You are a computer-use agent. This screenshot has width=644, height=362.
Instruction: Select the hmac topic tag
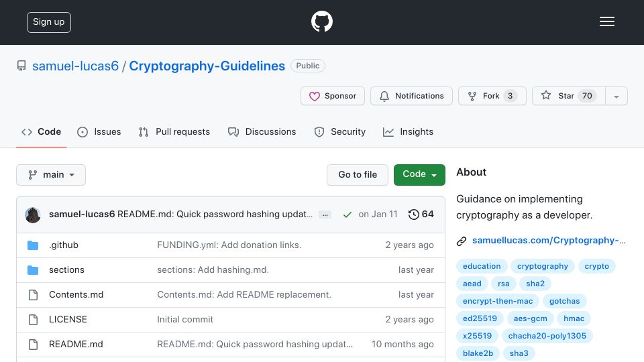(574, 318)
